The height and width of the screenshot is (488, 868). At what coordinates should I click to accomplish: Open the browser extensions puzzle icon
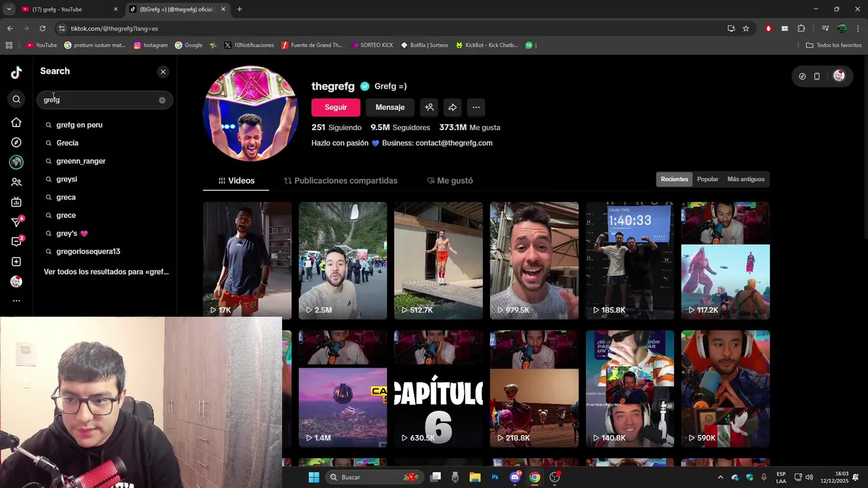[x=802, y=28]
